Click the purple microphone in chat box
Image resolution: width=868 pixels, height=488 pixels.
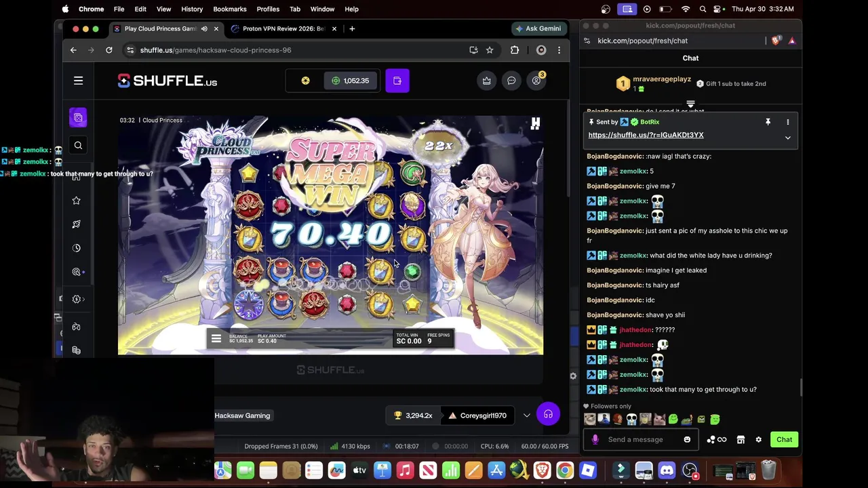click(595, 439)
